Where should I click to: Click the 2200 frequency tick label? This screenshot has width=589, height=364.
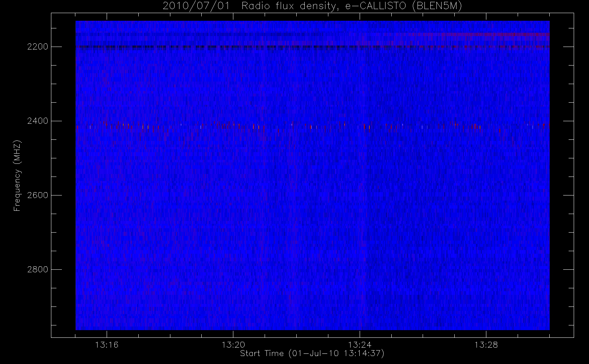coord(37,47)
